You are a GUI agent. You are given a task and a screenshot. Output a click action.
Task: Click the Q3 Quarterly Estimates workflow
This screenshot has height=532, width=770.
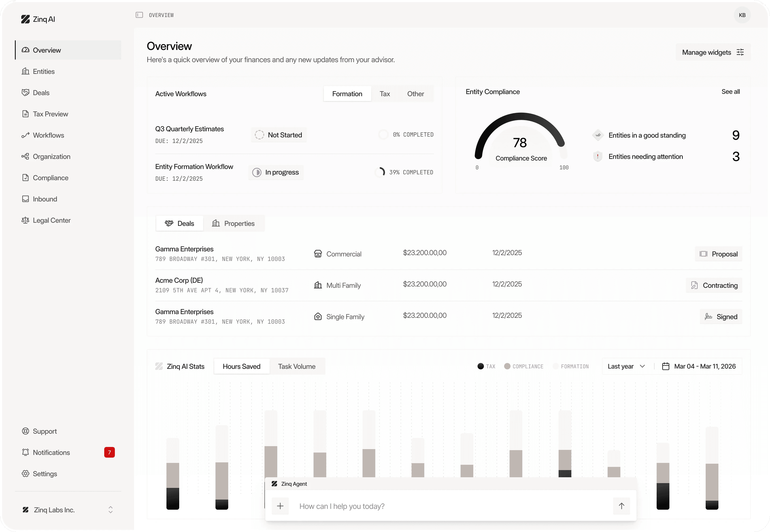(x=189, y=129)
